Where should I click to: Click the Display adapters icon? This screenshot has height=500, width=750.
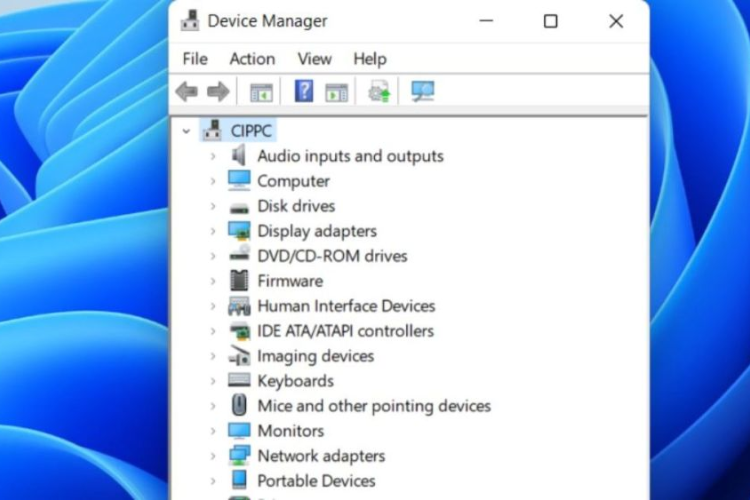coord(239,231)
